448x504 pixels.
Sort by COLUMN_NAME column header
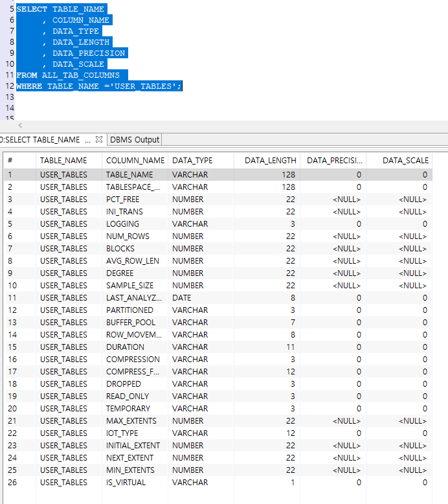135,161
